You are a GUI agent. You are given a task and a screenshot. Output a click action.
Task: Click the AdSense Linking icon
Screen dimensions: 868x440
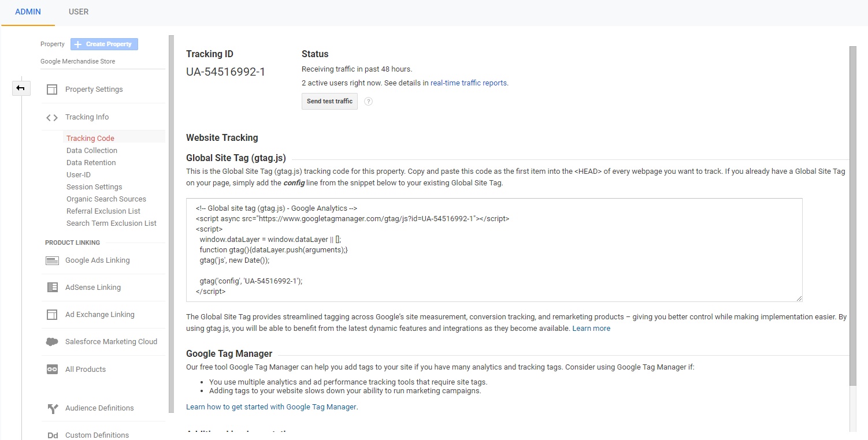(52, 288)
